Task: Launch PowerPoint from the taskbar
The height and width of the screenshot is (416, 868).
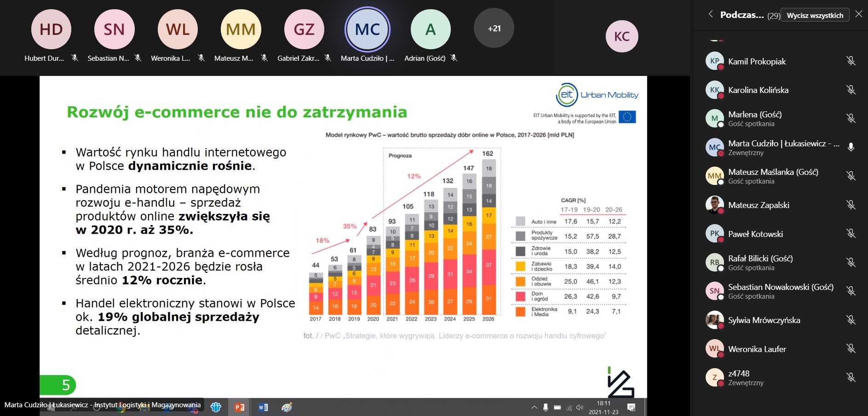Action: (239, 407)
